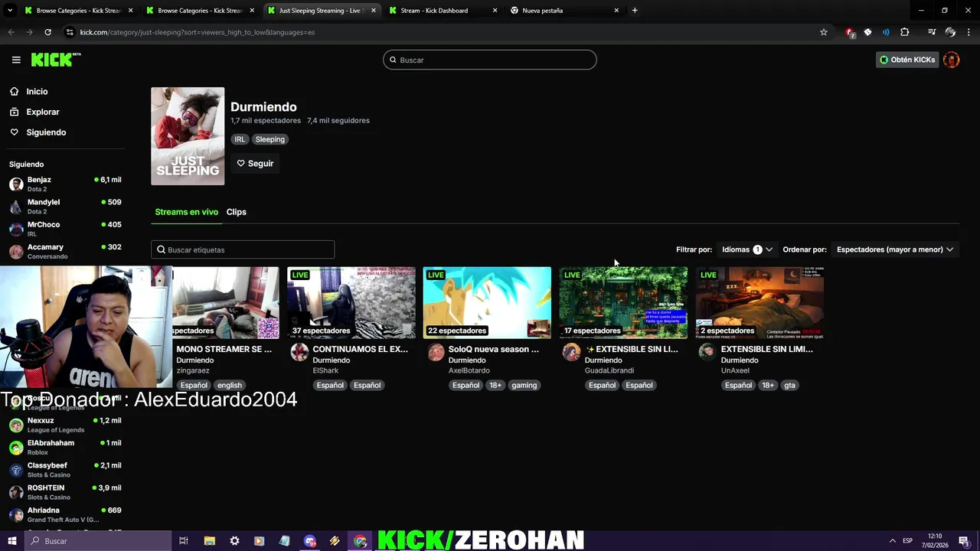Open Accamary followed channel
The image size is (980, 551).
65,251
